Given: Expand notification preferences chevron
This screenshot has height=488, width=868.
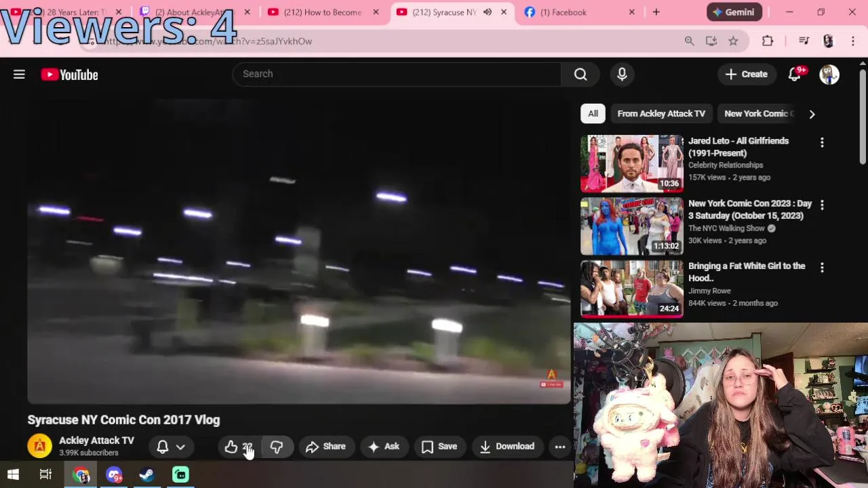Looking at the screenshot, I should (180, 447).
